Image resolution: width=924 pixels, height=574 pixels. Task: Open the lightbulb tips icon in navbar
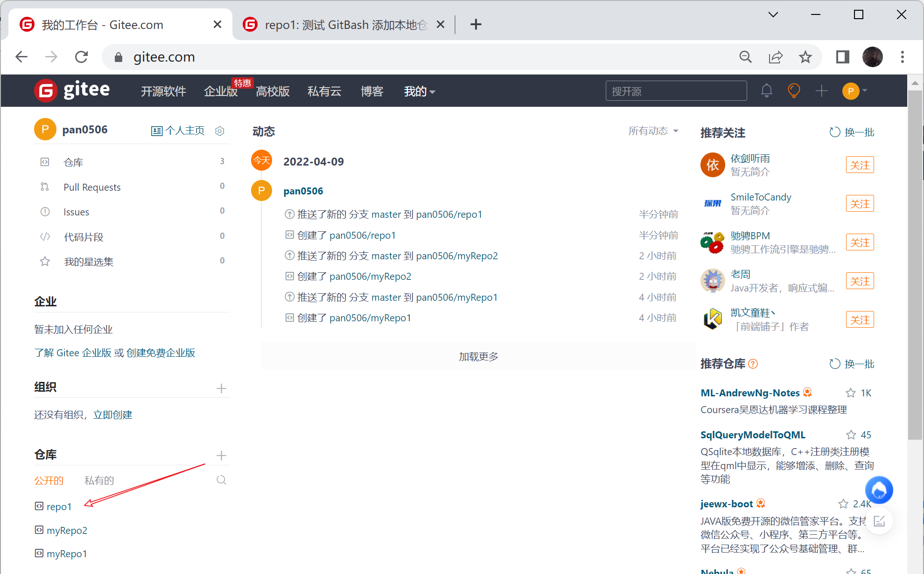(x=794, y=90)
